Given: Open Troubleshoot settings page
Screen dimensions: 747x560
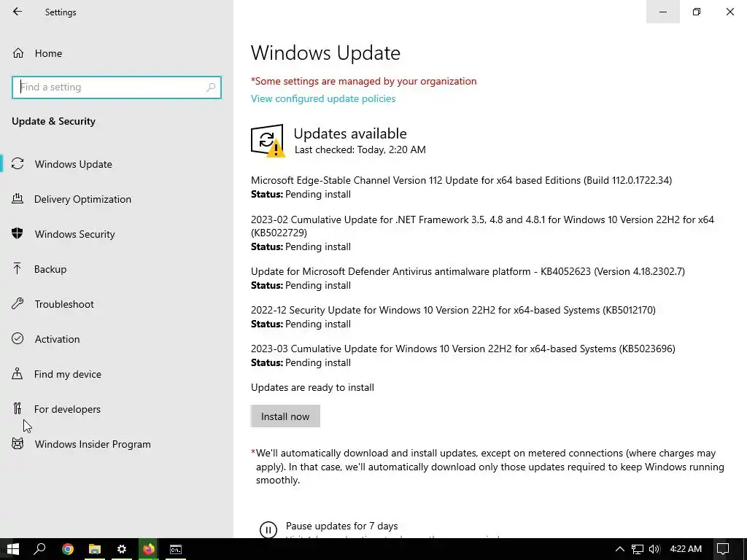Looking at the screenshot, I should (x=64, y=304).
